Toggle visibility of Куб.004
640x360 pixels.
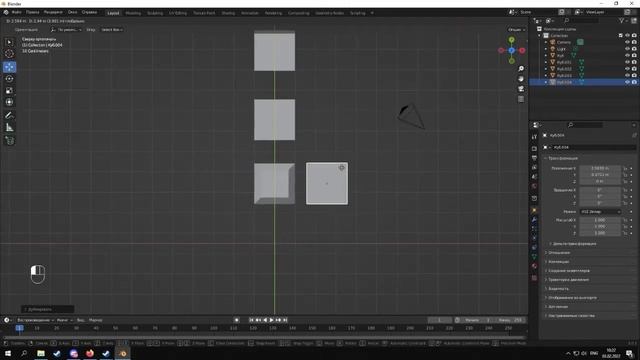tap(627, 82)
